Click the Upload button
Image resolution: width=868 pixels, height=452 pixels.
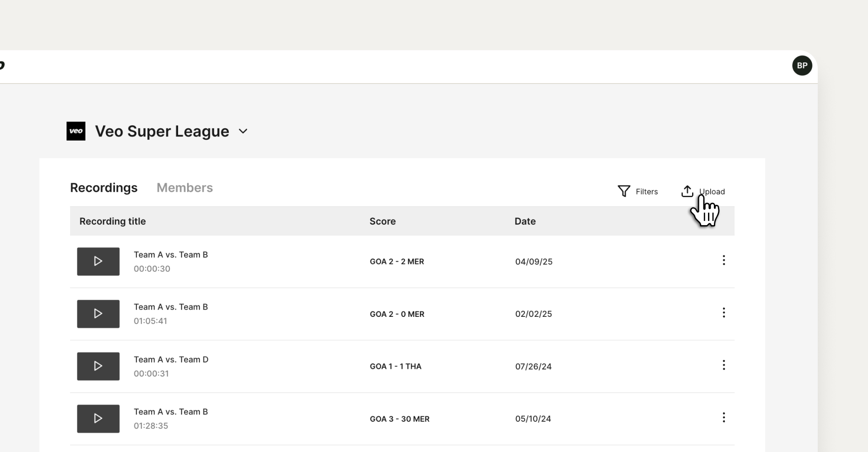(x=703, y=191)
